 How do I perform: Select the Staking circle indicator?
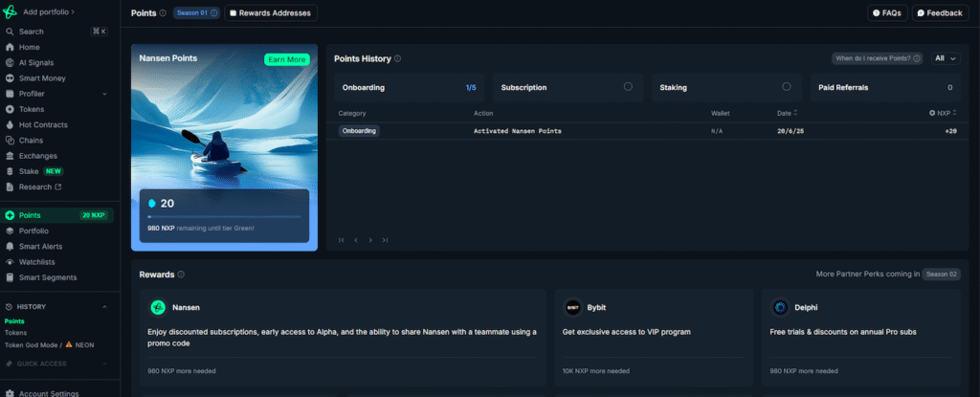pos(786,87)
